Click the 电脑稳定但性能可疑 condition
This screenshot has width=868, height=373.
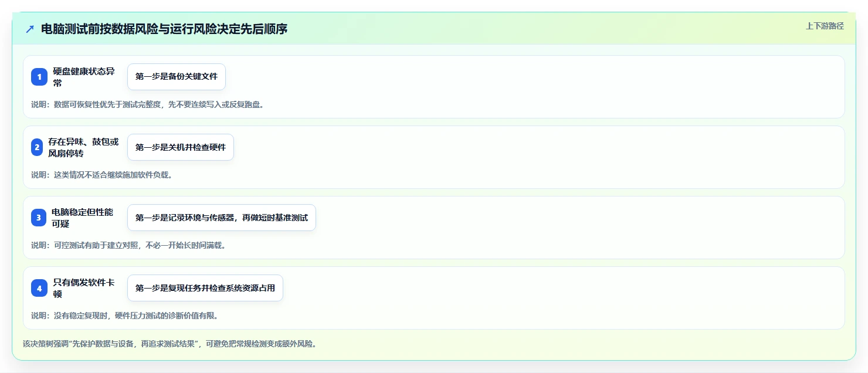83,218
